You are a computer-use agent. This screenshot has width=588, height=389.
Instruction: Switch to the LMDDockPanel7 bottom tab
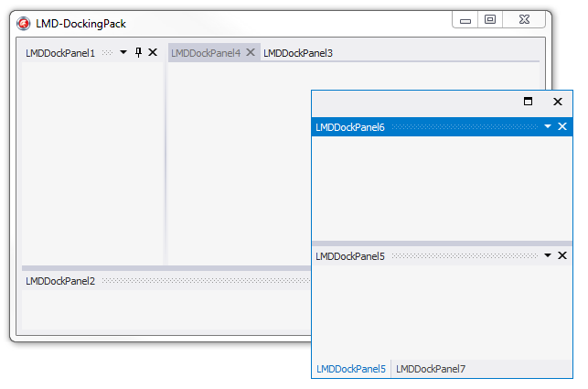pyautogui.click(x=431, y=369)
